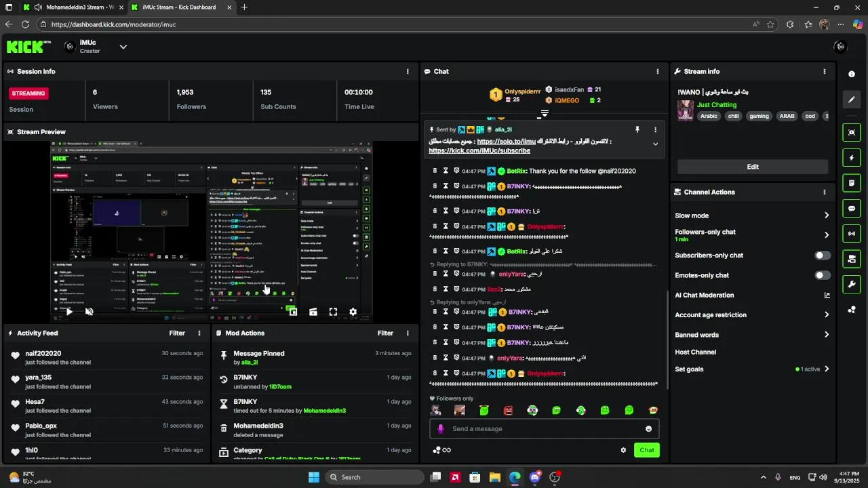
Task: Enable picture-in-picture on stream preview
Action: (292, 312)
